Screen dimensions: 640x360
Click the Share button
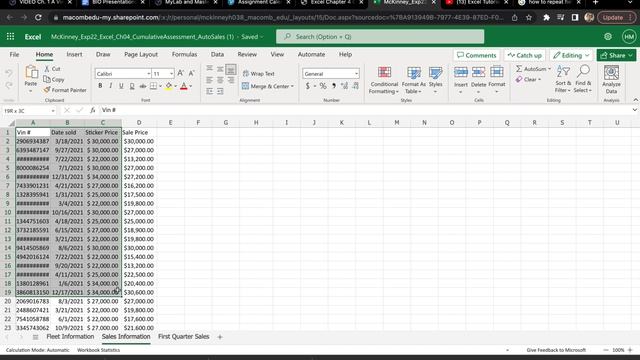(616, 55)
